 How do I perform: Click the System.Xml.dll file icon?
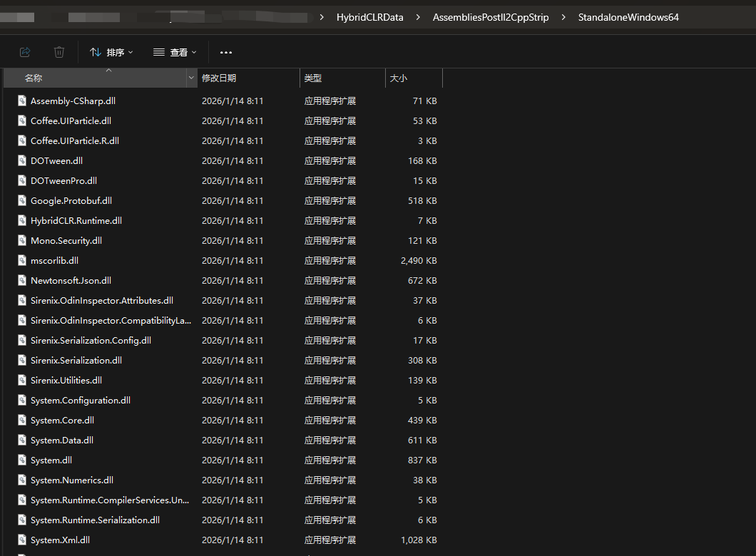[22, 540]
